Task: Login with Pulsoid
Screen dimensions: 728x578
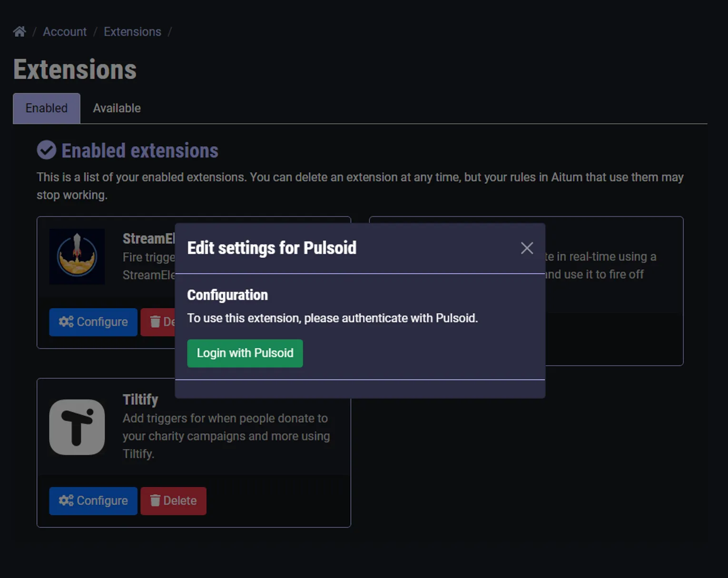Action: (x=245, y=353)
